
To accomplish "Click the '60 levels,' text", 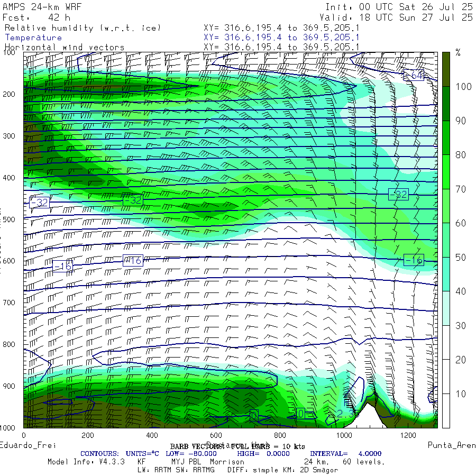I will pos(363,462).
